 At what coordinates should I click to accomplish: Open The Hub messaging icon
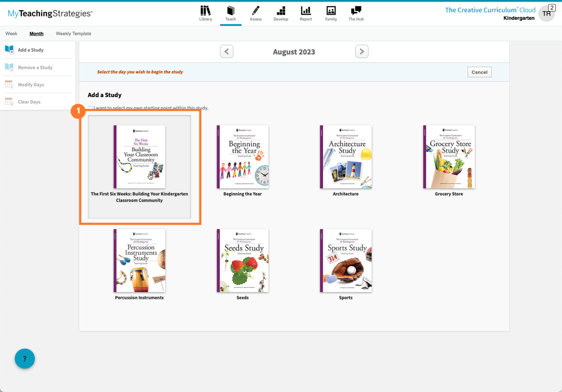coord(355,12)
